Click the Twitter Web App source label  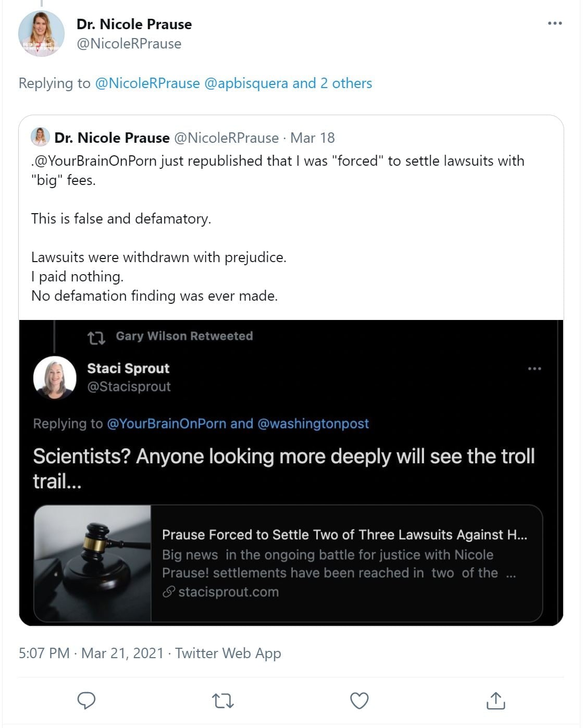point(228,653)
